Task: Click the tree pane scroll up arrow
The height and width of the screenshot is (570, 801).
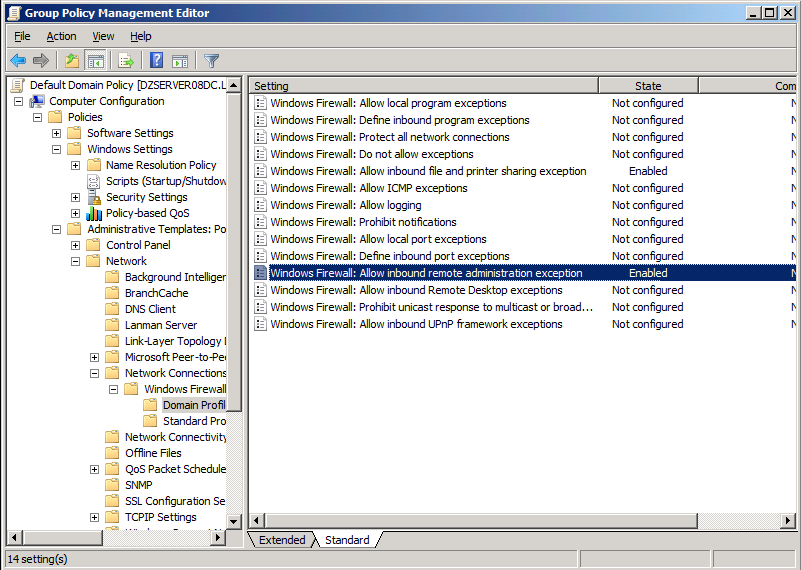Action: [x=233, y=85]
